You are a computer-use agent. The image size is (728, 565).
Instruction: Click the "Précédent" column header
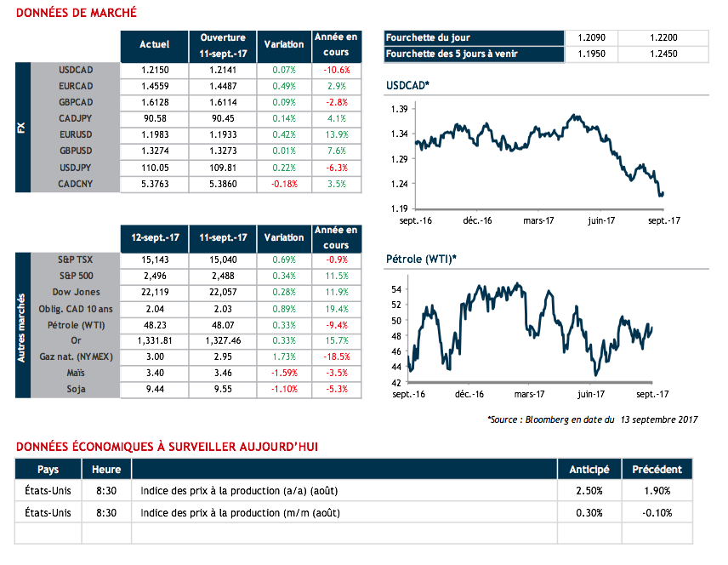(657, 469)
